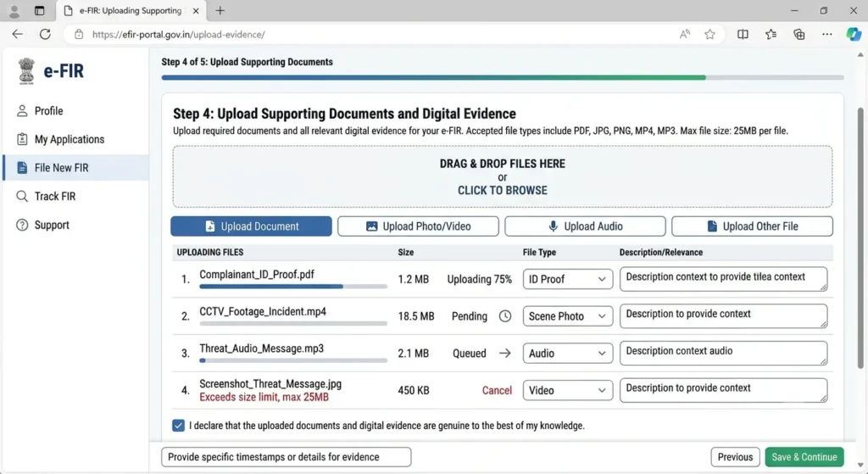This screenshot has height=474, width=868.
Task: Click the browser address bar URL
Action: click(178, 34)
